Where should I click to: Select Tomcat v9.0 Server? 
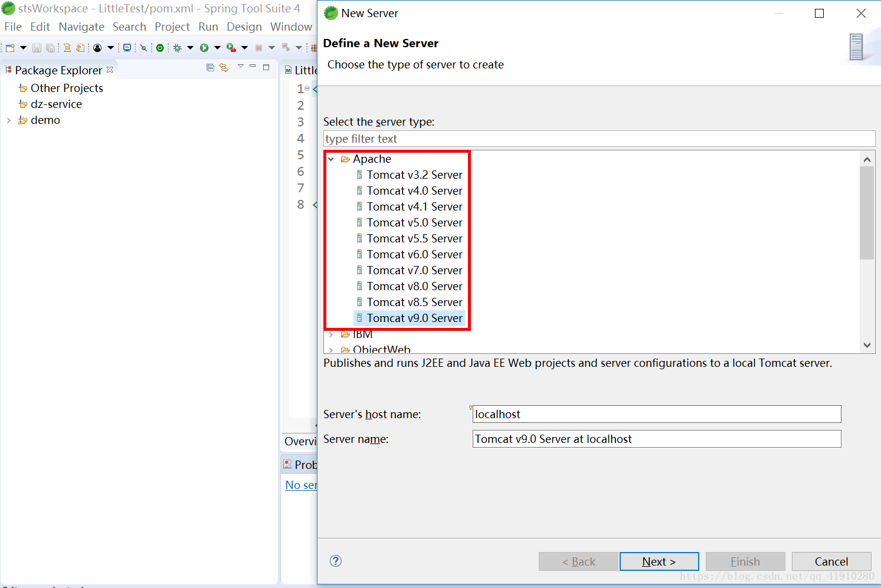pyautogui.click(x=414, y=318)
